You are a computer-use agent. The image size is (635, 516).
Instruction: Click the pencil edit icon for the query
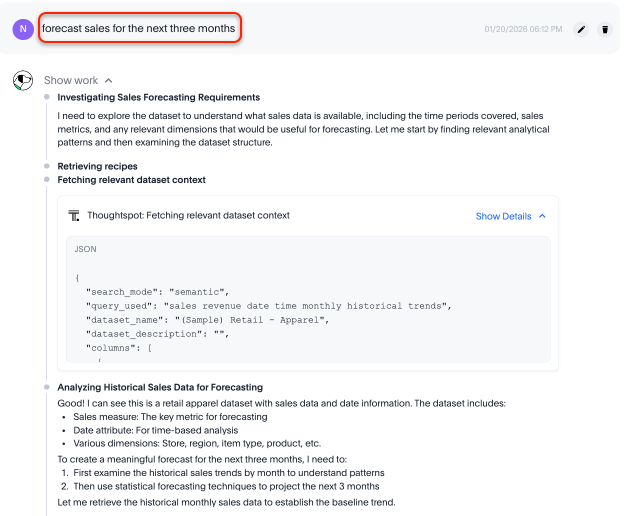pyautogui.click(x=582, y=30)
